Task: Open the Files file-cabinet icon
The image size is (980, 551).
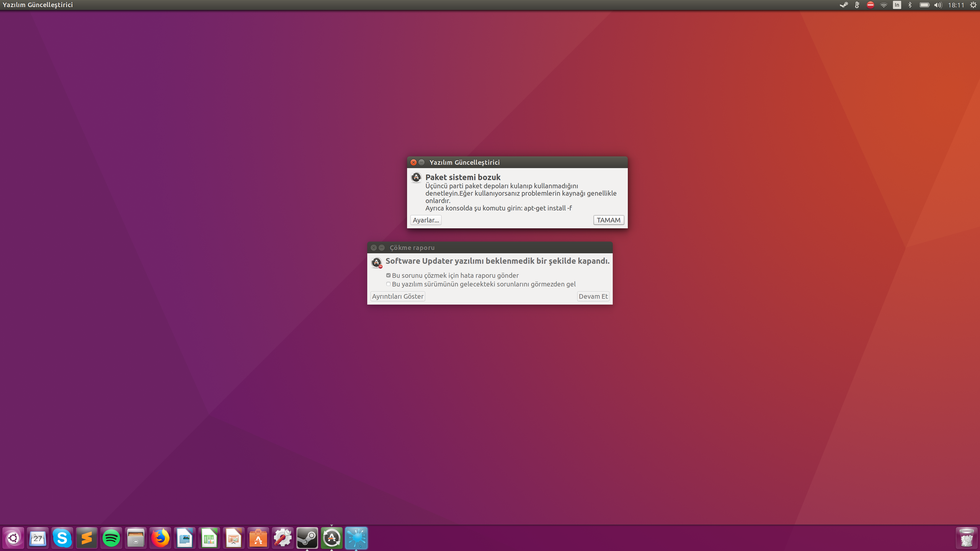Action: click(136, 538)
